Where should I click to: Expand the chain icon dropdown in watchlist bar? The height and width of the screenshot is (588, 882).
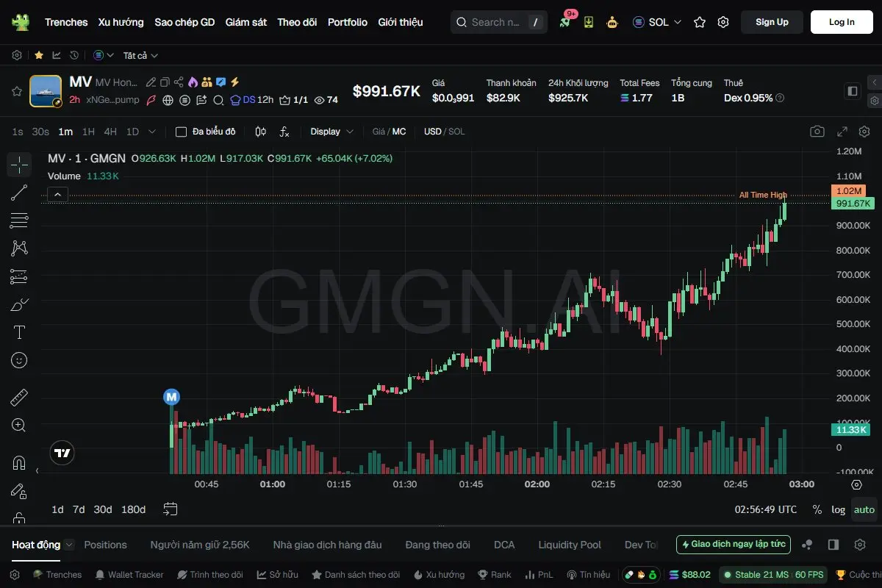104,55
